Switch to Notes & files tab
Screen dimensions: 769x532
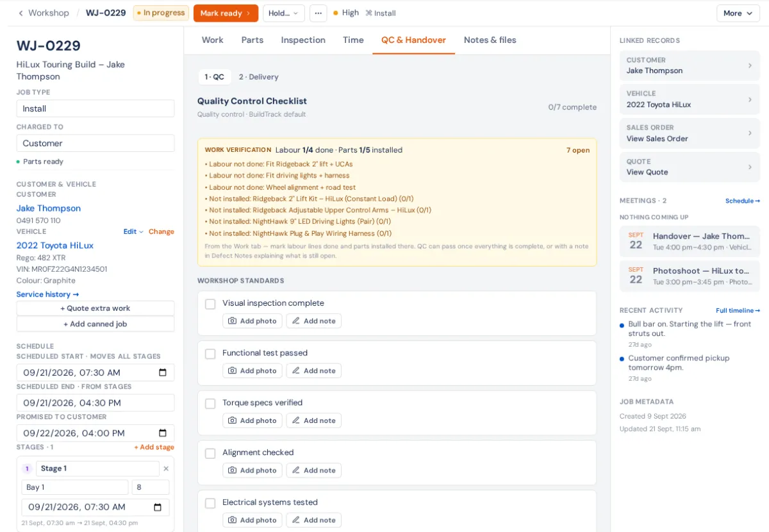tap(490, 40)
